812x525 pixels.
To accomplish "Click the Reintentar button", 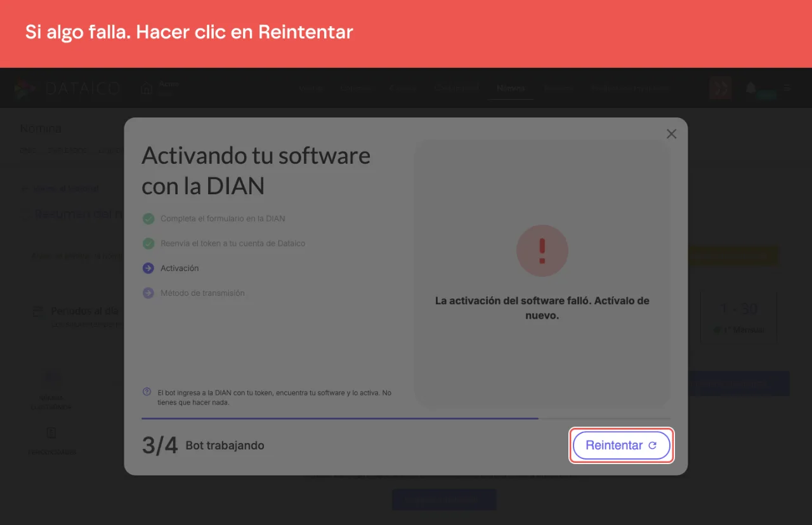I will 621,446.
